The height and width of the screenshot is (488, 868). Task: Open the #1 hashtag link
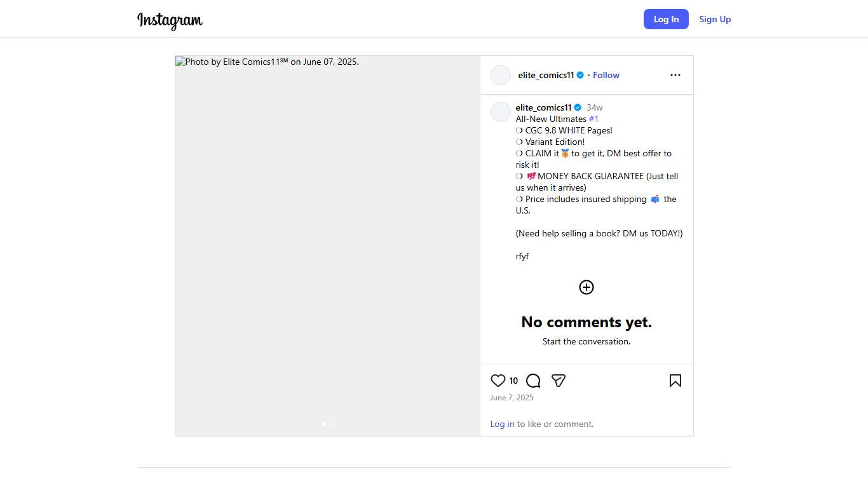[593, 119]
